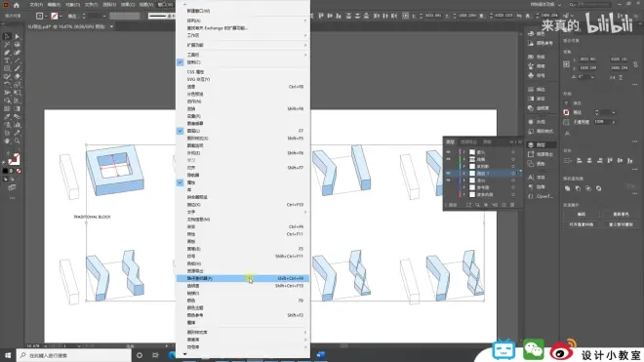Hide the selected highlighted layer via eye icon

tap(448, 174)
